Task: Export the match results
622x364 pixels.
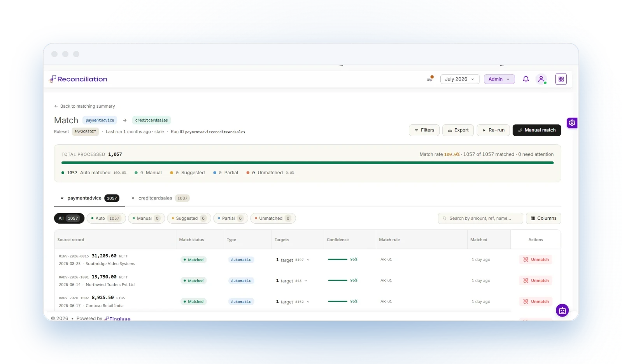Action: pos(458,130)
